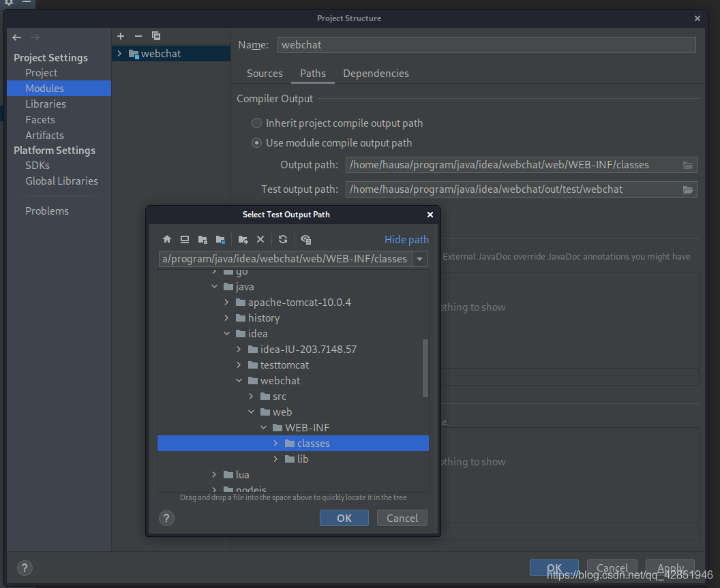The height and width of the screenshot is (588, 720).
Task: Expand the classes folder node
Action: [x=276, y=444]
